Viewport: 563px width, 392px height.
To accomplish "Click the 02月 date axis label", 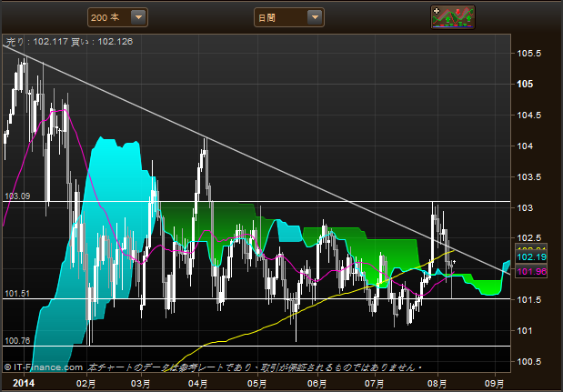I will pos(86,384).
